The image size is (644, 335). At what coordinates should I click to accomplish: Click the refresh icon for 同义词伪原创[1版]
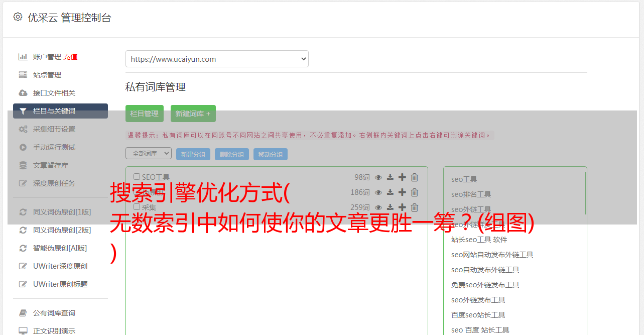click(x=23, y=212)
